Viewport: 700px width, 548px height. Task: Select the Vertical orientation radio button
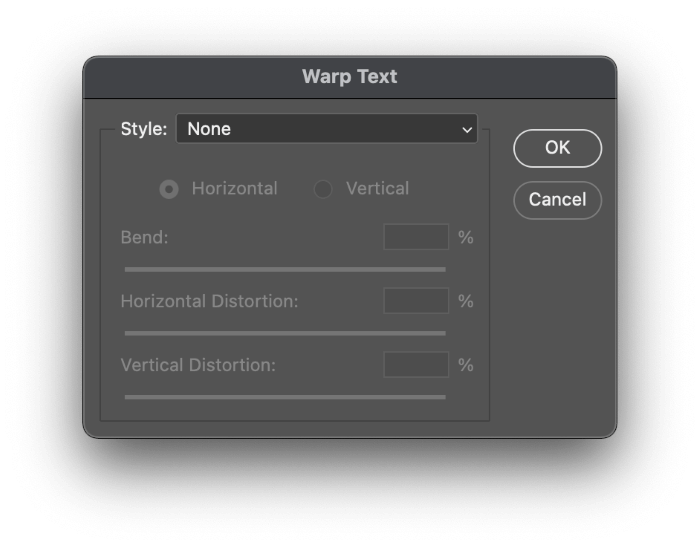tap(323, 189)
